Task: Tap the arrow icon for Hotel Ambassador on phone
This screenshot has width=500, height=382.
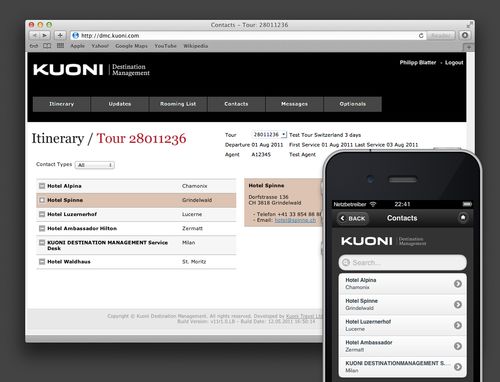Action: tap(458, 346)
